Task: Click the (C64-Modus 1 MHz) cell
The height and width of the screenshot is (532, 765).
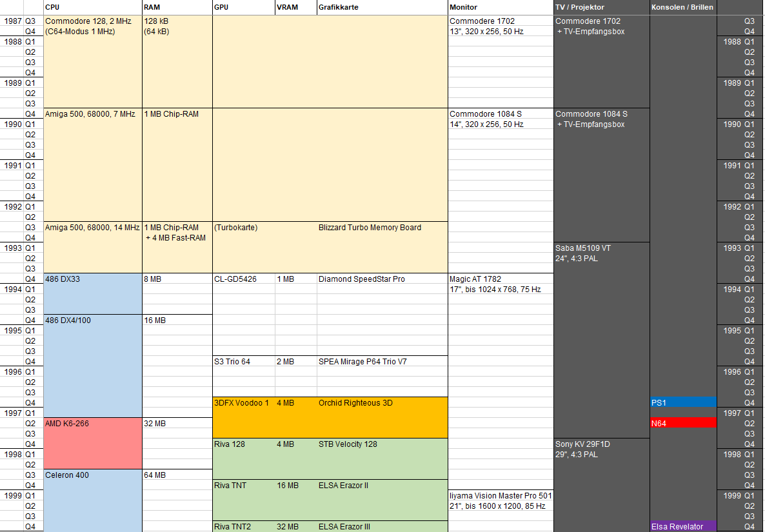Action: click(93, 31)
